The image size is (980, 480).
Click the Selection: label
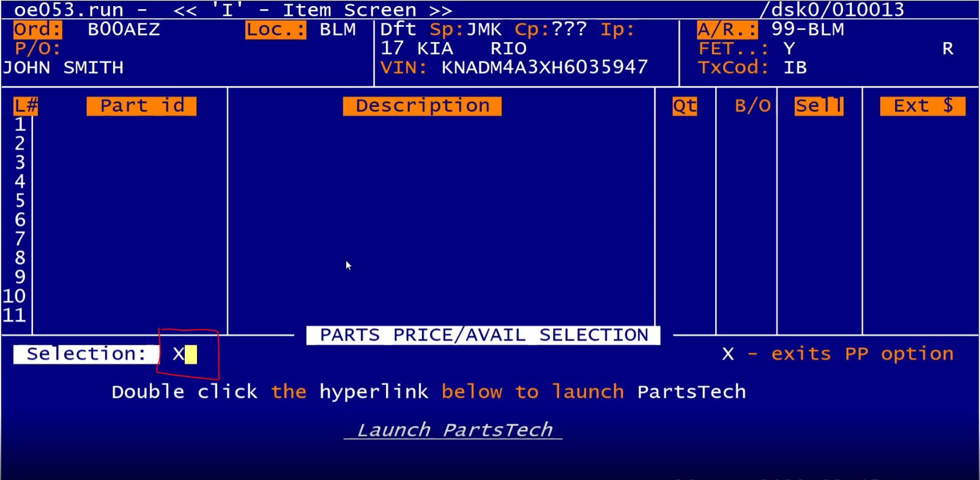[86, 354]
